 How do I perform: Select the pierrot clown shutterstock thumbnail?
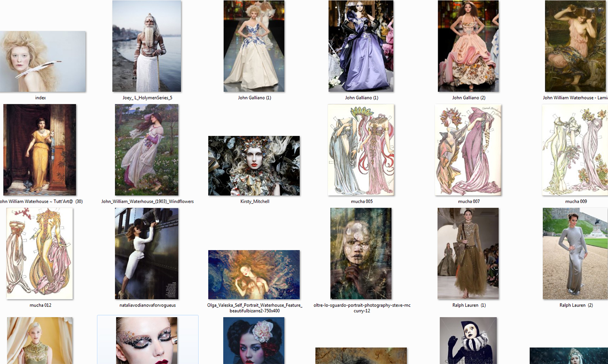pos(468,341)
